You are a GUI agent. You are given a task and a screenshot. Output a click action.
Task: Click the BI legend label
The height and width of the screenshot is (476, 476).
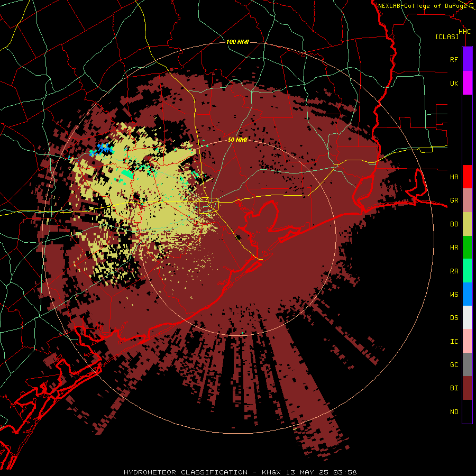pos(454,388)
